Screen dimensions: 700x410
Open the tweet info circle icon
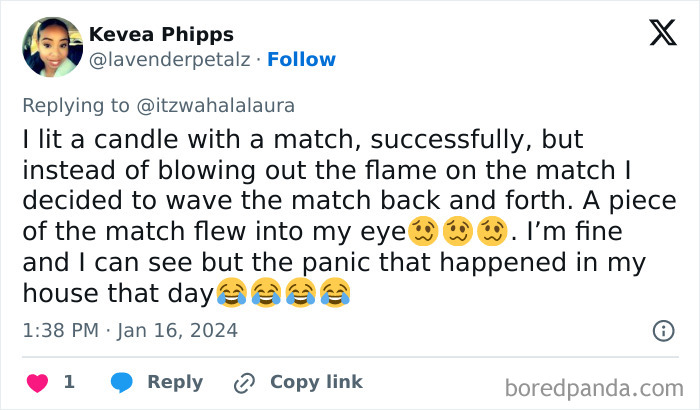click(x=662, y=330)
